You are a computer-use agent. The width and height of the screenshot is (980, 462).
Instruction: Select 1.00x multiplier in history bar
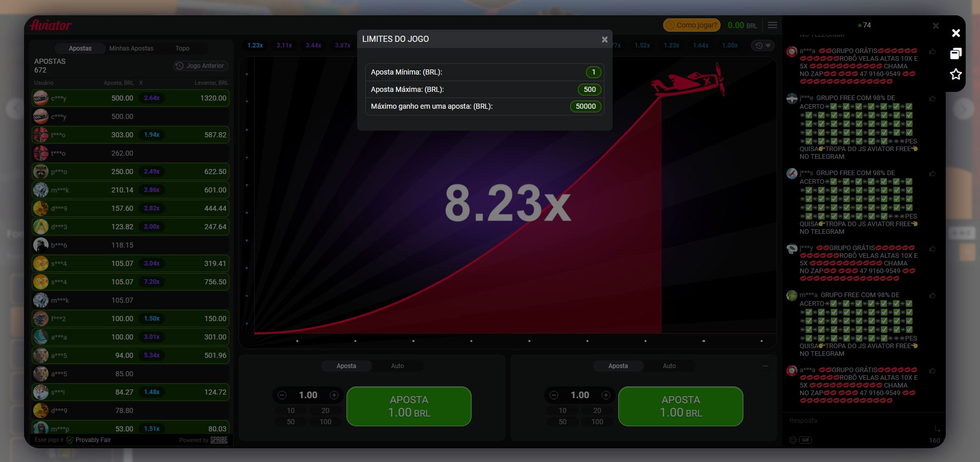click(730, 45)
